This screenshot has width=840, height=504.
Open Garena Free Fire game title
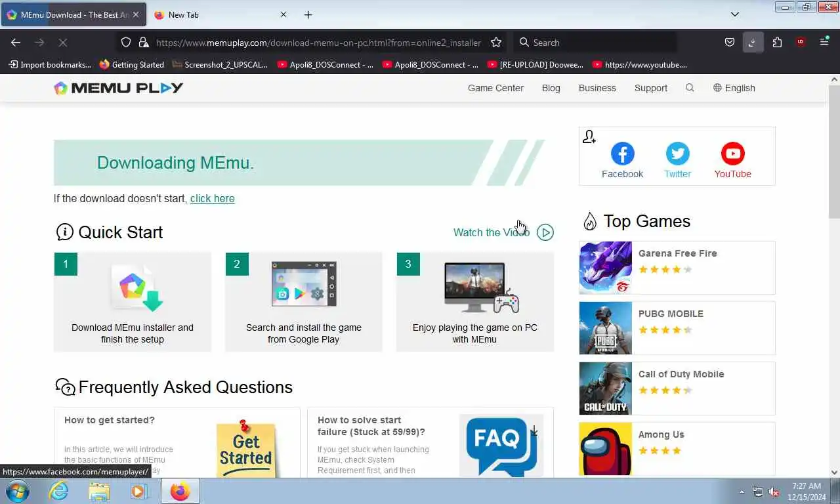pyautogui.click(x=678, y=253)
